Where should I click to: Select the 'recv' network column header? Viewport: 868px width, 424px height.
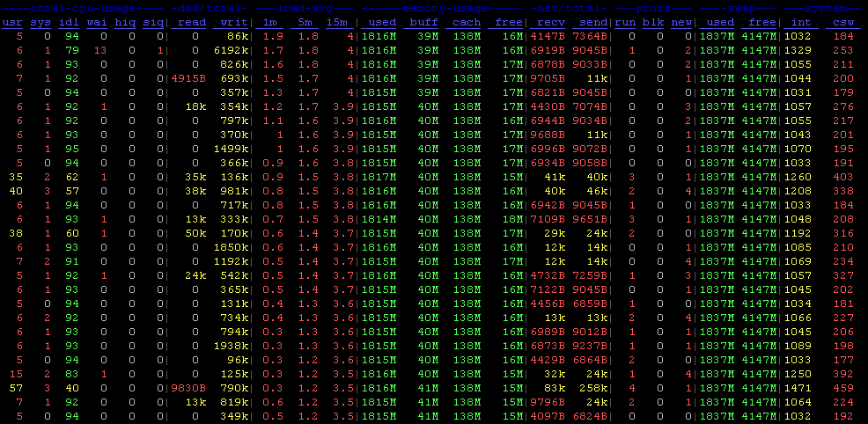551,22
